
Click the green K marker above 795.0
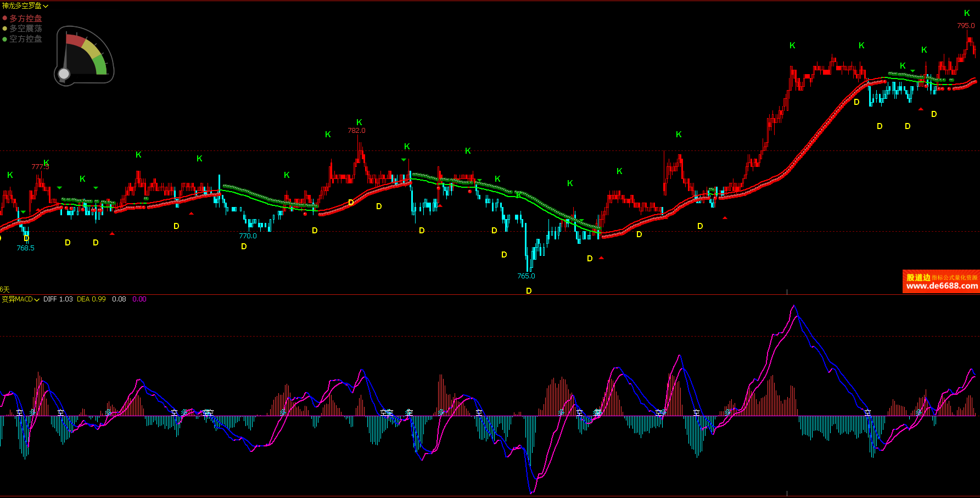tap(967, 13)
